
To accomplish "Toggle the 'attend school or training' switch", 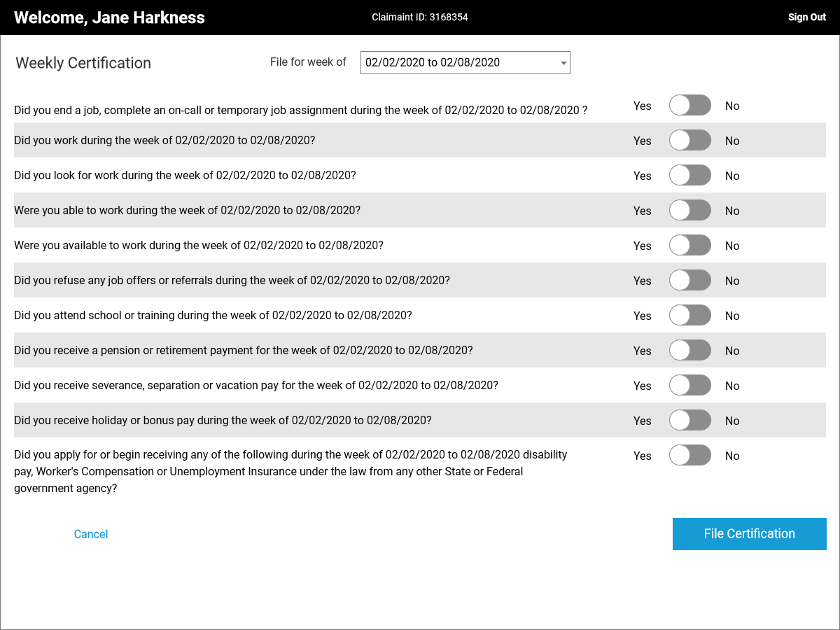I will click(689, 316).
